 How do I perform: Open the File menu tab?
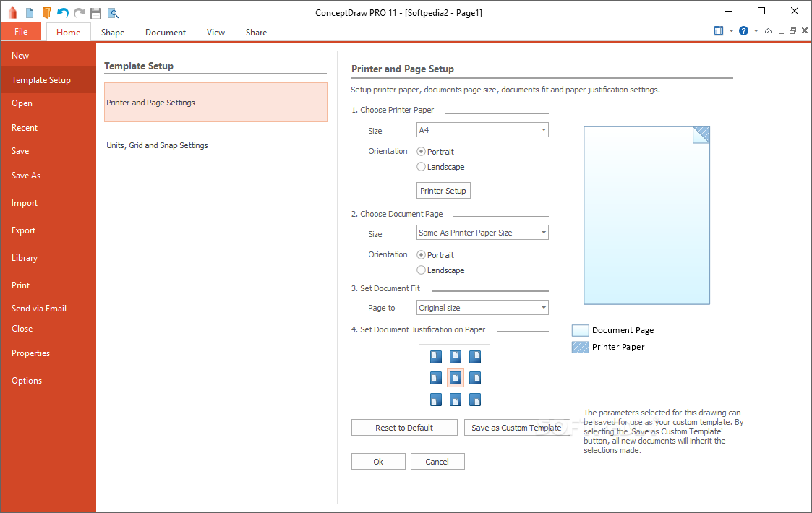click(21, 32)
